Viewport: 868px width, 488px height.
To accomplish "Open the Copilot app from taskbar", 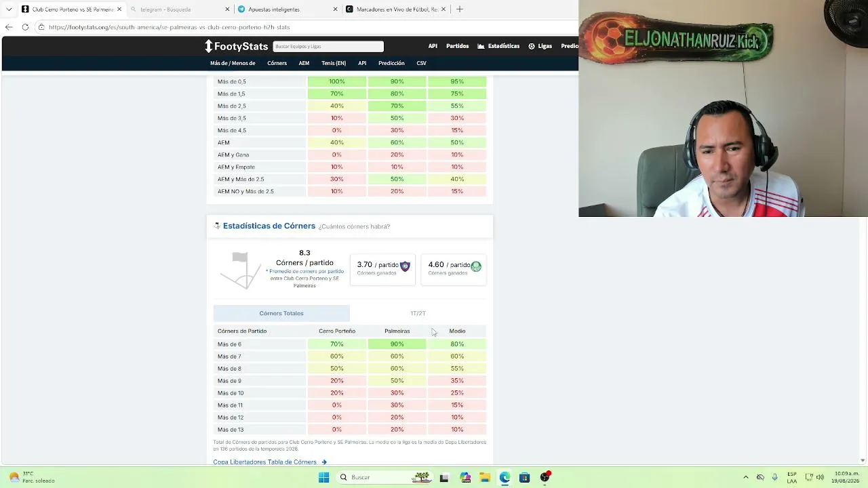I will [x=465, y=477].
